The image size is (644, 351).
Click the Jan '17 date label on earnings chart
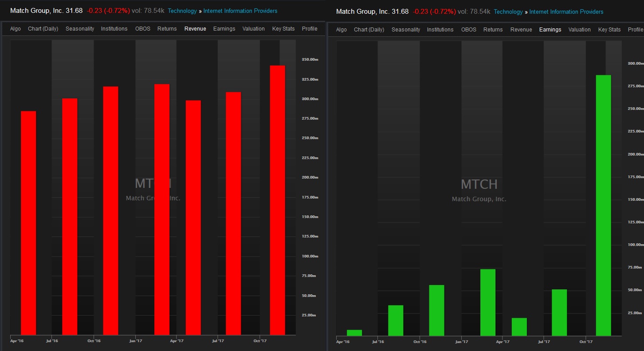(x=461, y=342)
